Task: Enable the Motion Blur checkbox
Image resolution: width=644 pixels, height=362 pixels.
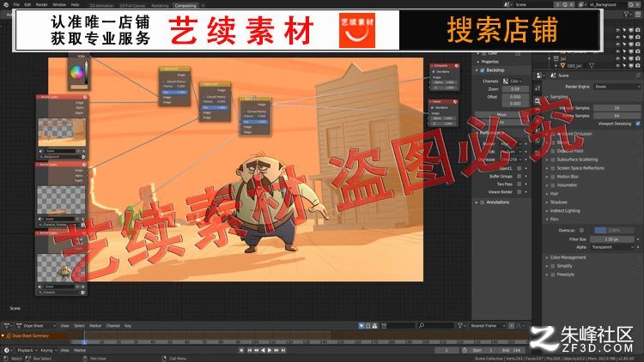Action: [x=553, y=177]
